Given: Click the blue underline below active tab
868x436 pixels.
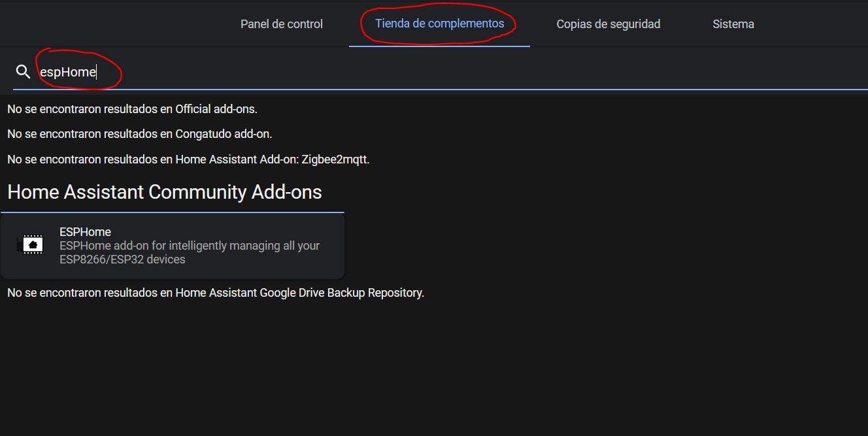Looking at the screenshot, I should pyautogui.click(x=439, y=46).
